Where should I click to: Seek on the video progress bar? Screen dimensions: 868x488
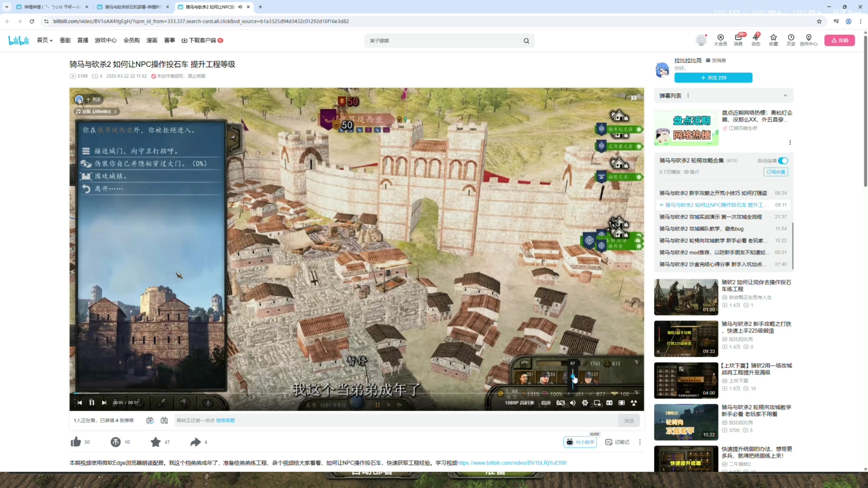coord(357,393)
